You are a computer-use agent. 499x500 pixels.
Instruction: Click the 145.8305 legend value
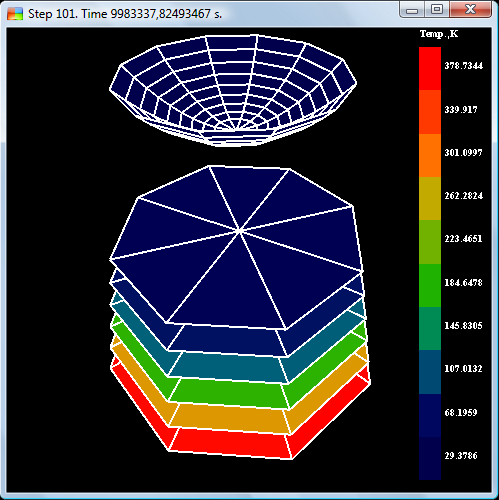463,326
